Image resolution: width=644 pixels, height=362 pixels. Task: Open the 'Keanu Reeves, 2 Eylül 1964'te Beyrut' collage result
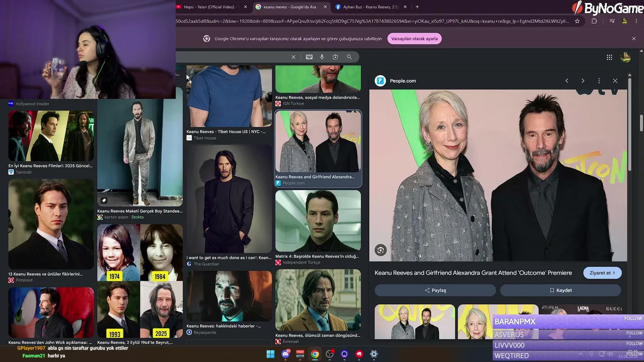(140, 282)
